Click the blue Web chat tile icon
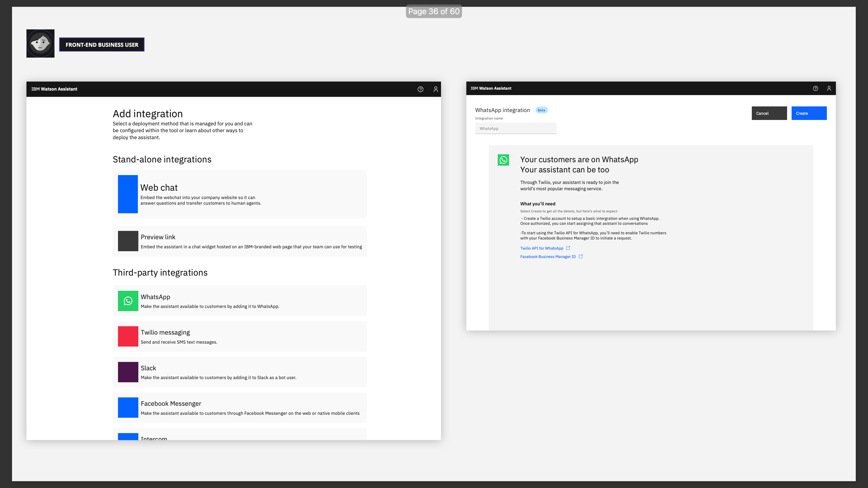 click(128, 194)
